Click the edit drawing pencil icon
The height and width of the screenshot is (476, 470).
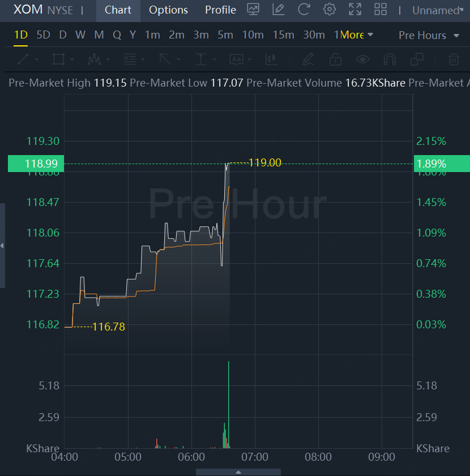coord(278,10)
